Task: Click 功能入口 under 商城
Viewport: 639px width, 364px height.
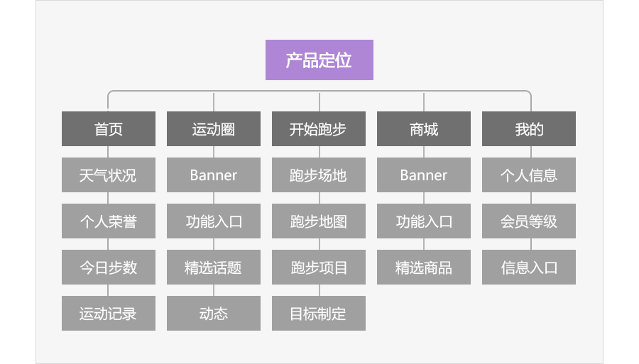Action: tap(424, 221)
